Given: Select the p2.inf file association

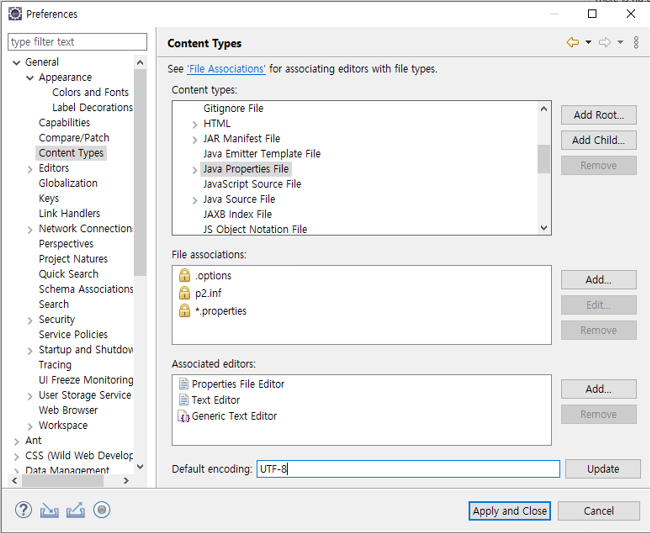Looking at the screenshot, I should (x=208, y=293).
